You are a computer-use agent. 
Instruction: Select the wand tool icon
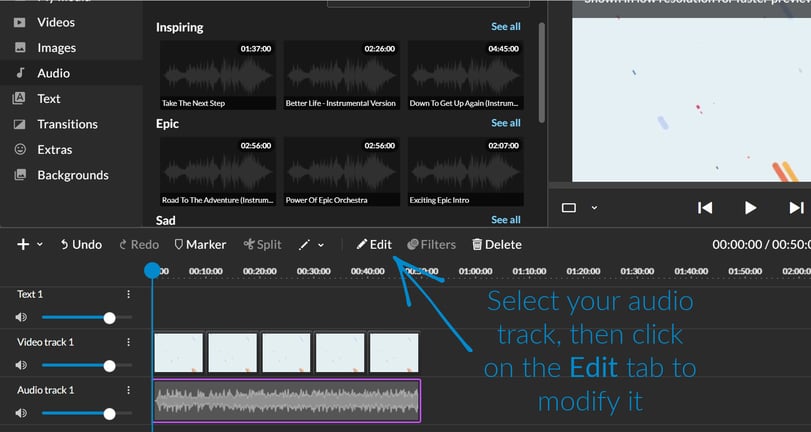tap(304, 245)
